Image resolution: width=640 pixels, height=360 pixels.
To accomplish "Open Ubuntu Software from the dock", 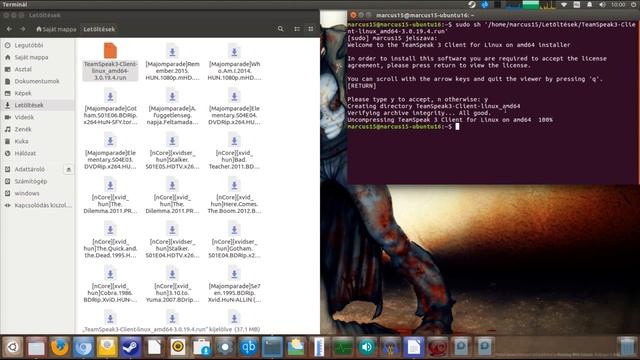I will 201,347.
